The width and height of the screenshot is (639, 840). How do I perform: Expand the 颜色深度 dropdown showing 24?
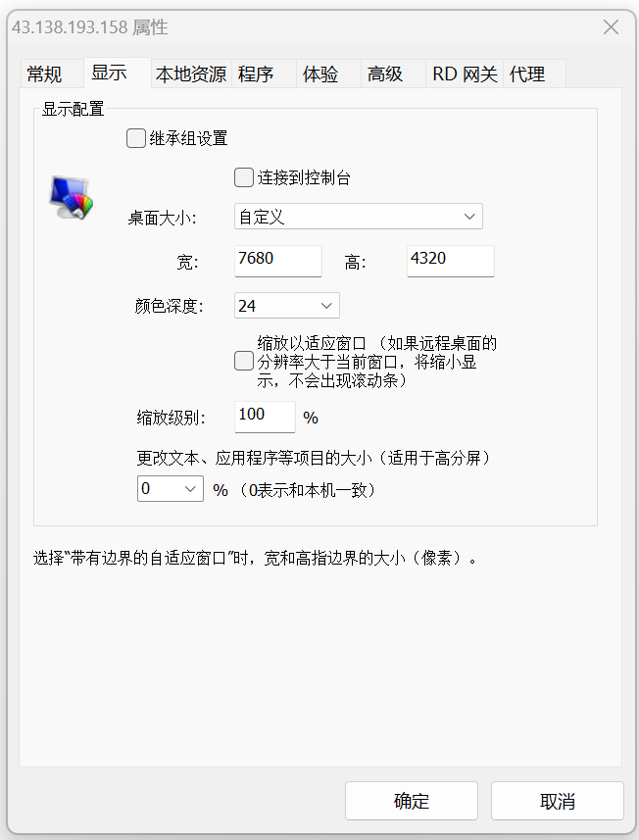point(286,306)
